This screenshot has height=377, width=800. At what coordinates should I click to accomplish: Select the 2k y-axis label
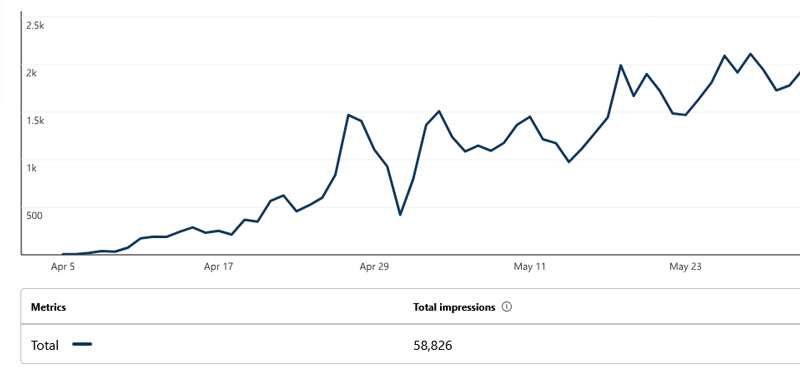pyautogui.click(x=32, y=73)
